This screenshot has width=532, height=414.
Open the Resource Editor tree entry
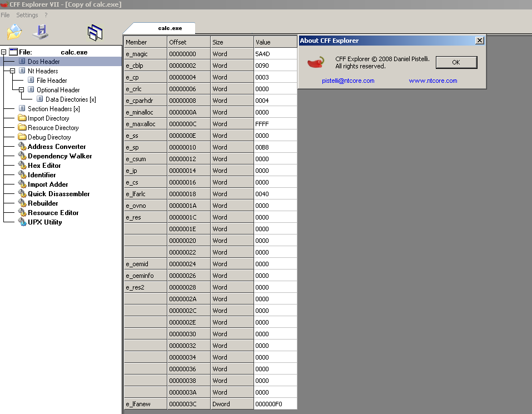(x=53, y=213)
